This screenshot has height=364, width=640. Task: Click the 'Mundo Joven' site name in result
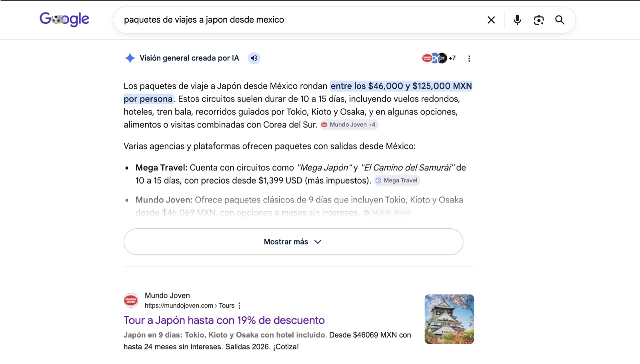click(x=167, y=296)
